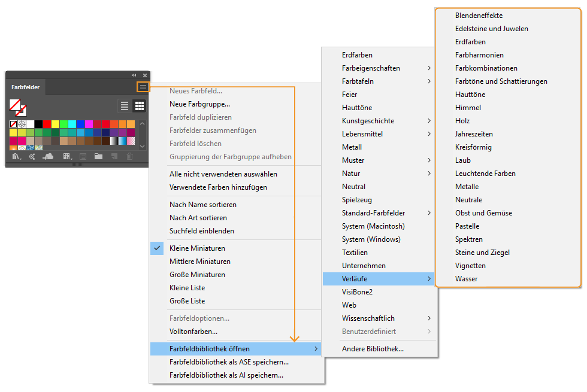
Task: Choose Verwendete Farben hinzufügen
Action: [236, 187]
